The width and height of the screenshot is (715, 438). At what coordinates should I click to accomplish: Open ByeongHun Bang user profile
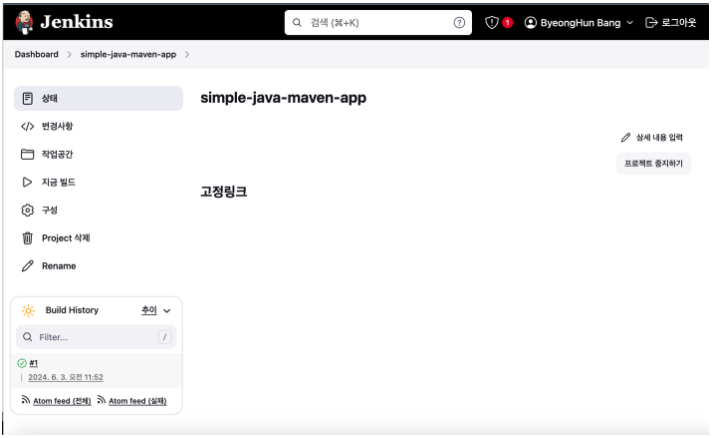[x=580, y=23]
